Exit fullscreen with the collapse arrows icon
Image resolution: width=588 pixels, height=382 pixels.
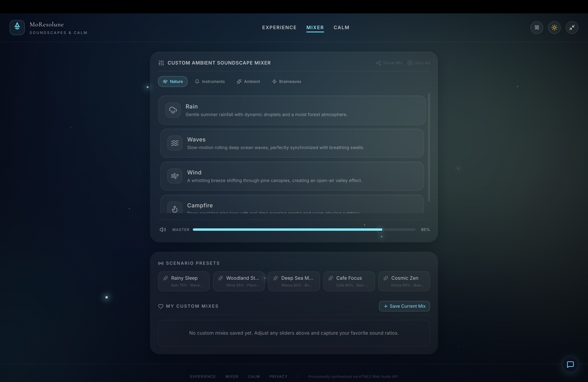point(572,27)
